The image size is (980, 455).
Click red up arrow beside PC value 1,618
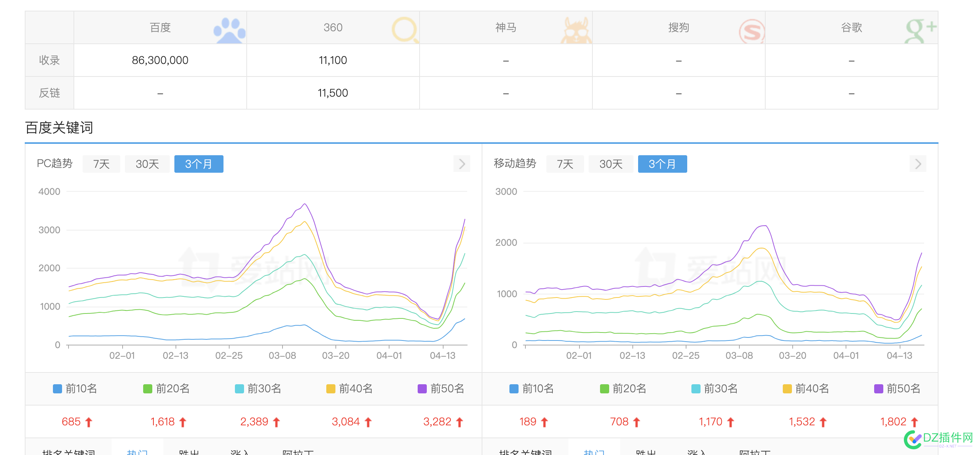point(183,422)
